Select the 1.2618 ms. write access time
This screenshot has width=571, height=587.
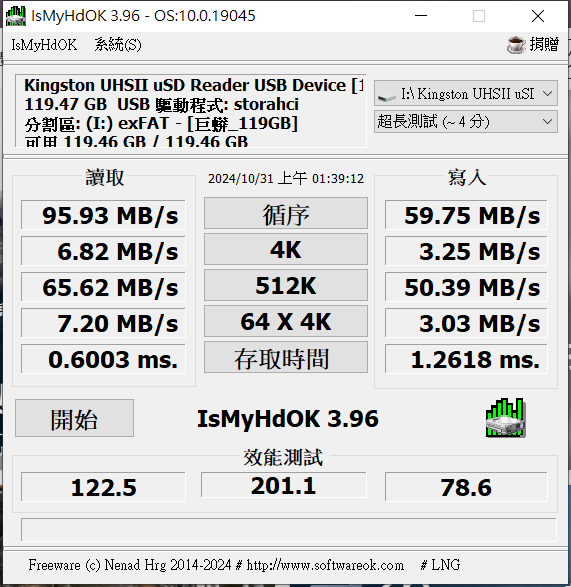(466, 359)
